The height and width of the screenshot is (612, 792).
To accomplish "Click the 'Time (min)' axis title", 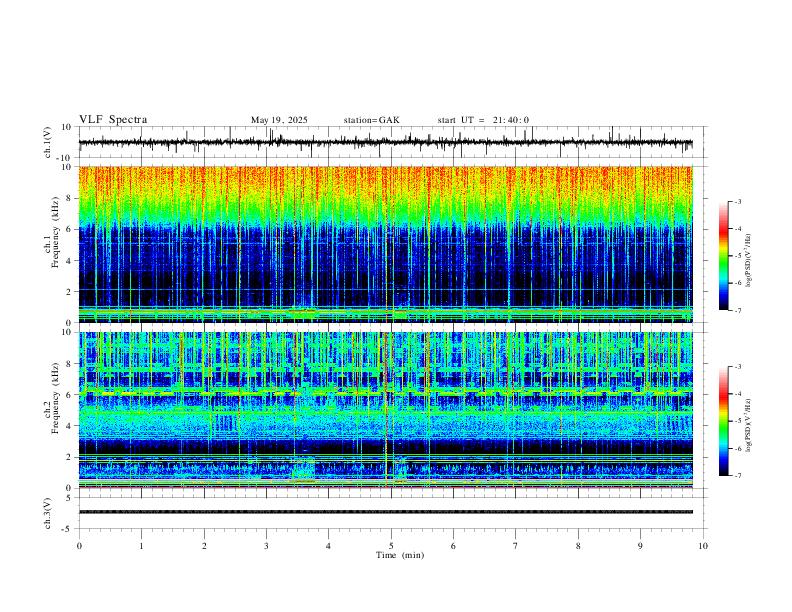I will (x=400, y=555).
